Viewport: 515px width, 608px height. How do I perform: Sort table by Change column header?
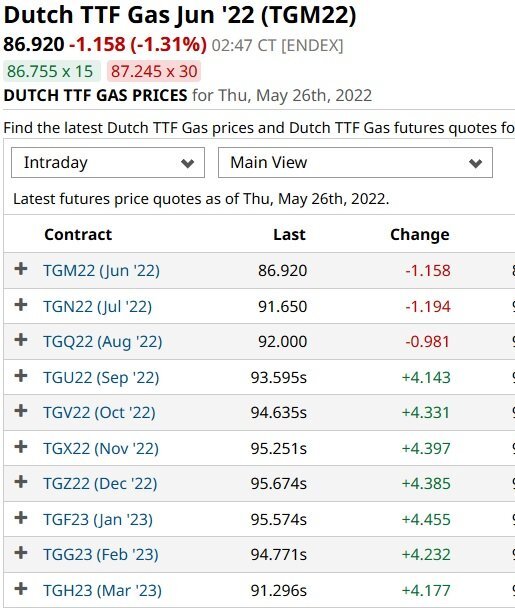420,235
